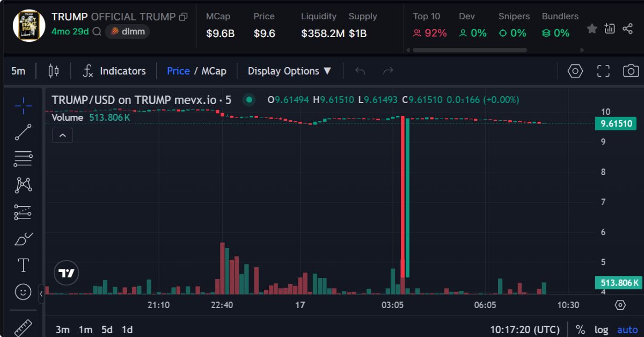Select the 3m date range

click(x=63, y=329)
